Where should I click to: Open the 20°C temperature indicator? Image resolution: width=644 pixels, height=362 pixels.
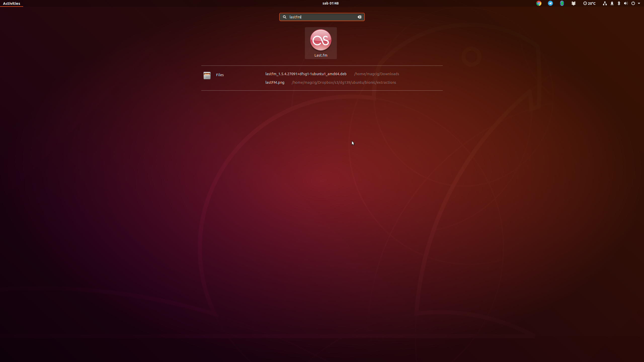coord(589,3)
